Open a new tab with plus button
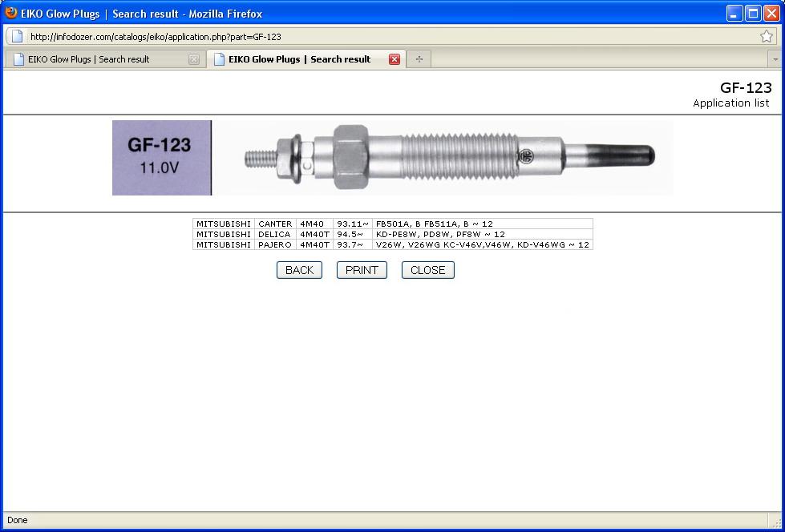This screenshot has width=785, height=532. coord(419,59)
